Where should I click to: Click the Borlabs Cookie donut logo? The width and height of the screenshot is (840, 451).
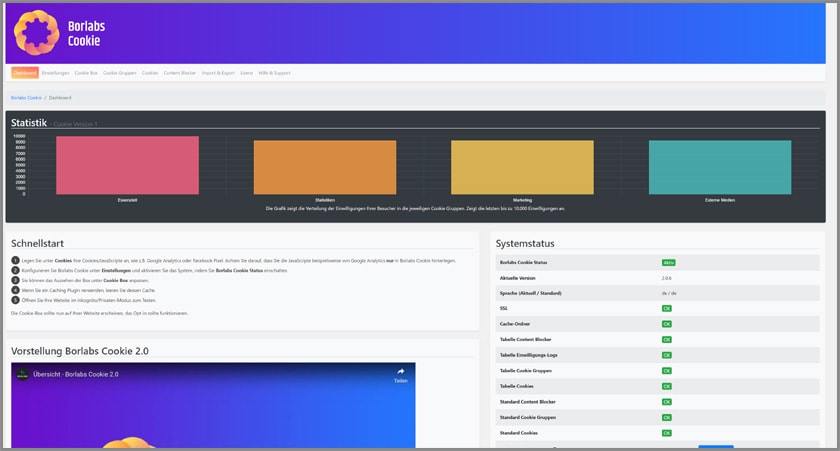pyautogui.click(x=35, y=32)
